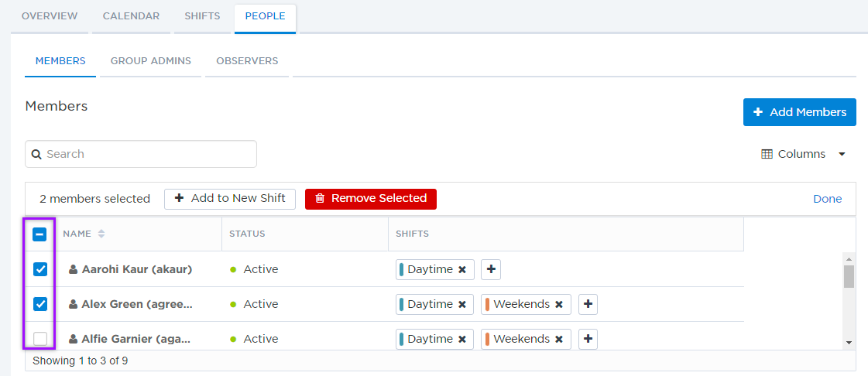Image resolution: width=868 pixels, height=376 pixels.
Task: Add a shift to Aarohi Kaur's row
Action: coord(491,269)
